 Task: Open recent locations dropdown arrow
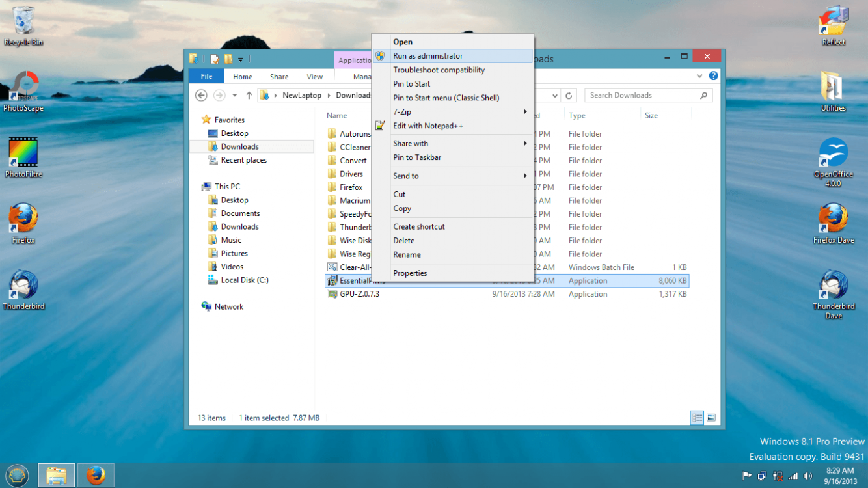[x=235, y=96]
